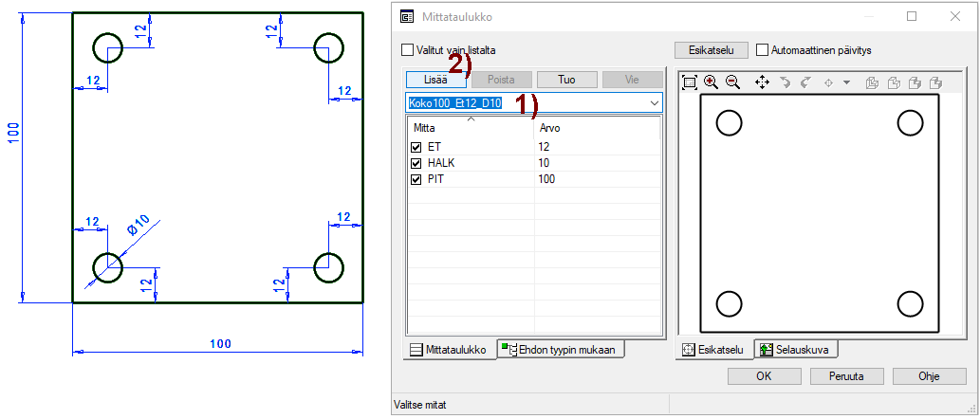Click the center point crosshair icon
This screenshot has height=419, width=980.
pos(827,82)
